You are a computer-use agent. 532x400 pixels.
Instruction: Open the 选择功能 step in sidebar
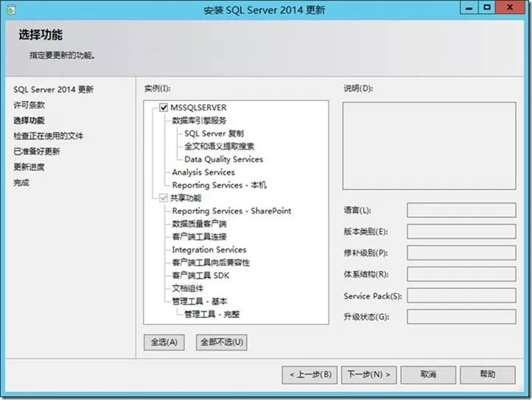pos(29,120)
